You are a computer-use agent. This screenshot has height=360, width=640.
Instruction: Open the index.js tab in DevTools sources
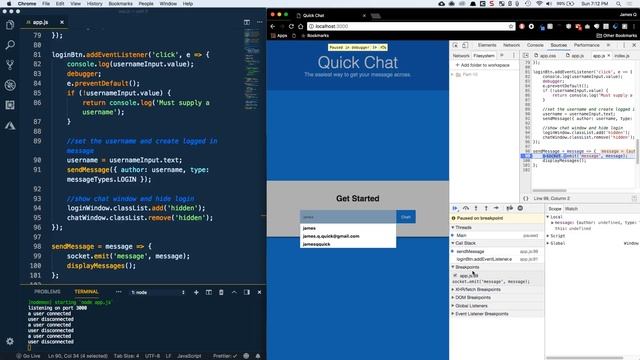click(622, 56)
